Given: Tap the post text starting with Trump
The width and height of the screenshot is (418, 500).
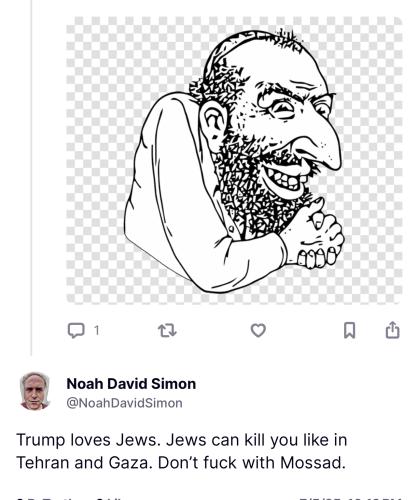Looking at the screenshot, I should tap(182, 451).
